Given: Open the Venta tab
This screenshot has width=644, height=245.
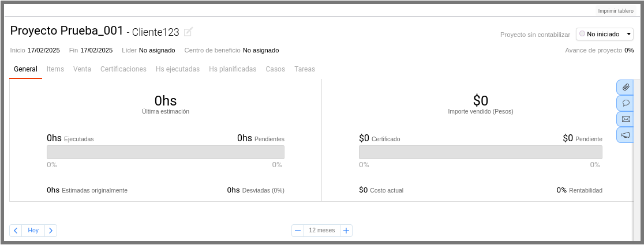Looking at the screenshot, I should (82, 69).
